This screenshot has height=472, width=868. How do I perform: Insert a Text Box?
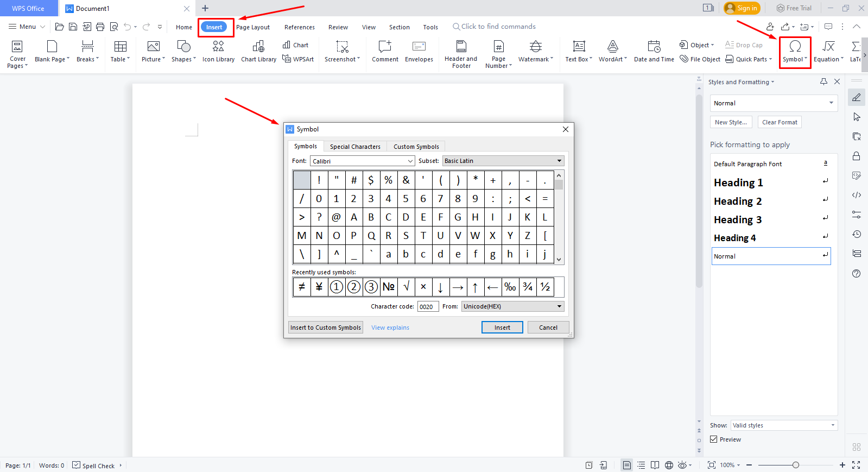[x=579, y=52]
